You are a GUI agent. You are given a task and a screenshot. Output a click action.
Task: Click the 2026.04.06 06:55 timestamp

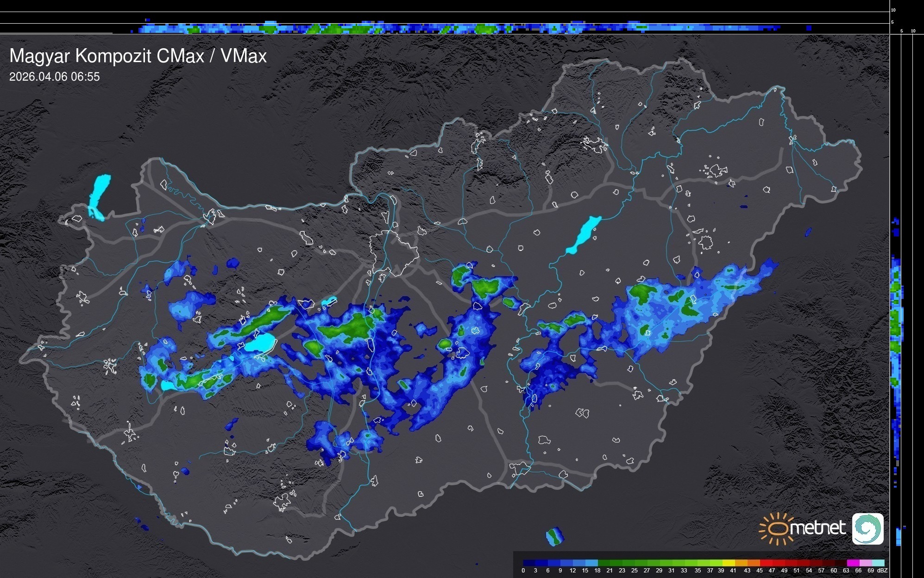tap(55, 77)
